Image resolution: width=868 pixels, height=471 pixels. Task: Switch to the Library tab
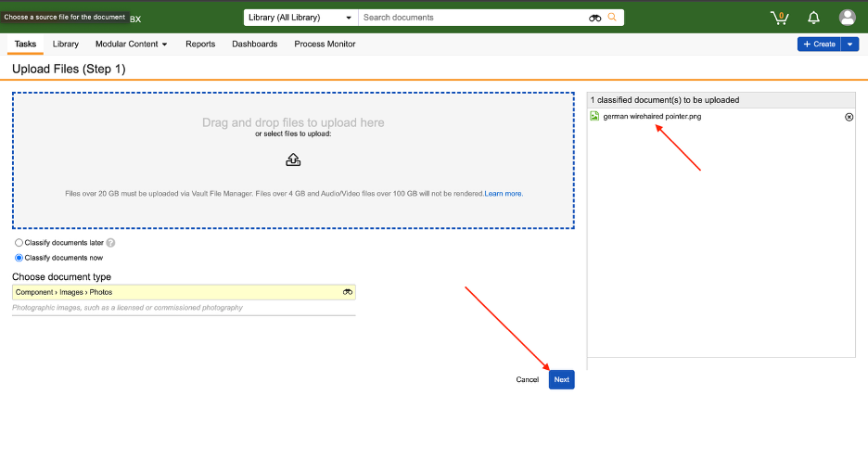[65, 44]
